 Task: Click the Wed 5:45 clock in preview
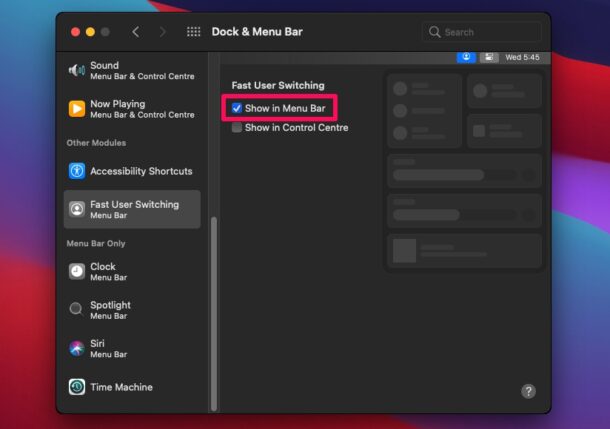coord(522,57)
